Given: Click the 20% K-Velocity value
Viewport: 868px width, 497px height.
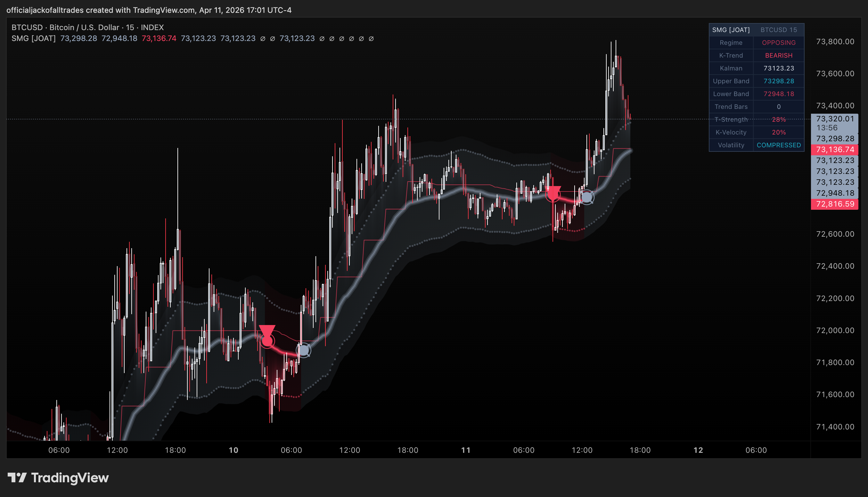Looking at the screenshot, I should (779, 132).
